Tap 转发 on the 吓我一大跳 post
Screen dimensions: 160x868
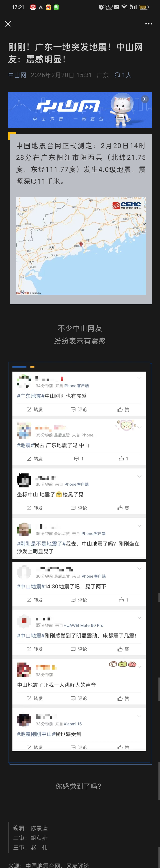(34, 698)
